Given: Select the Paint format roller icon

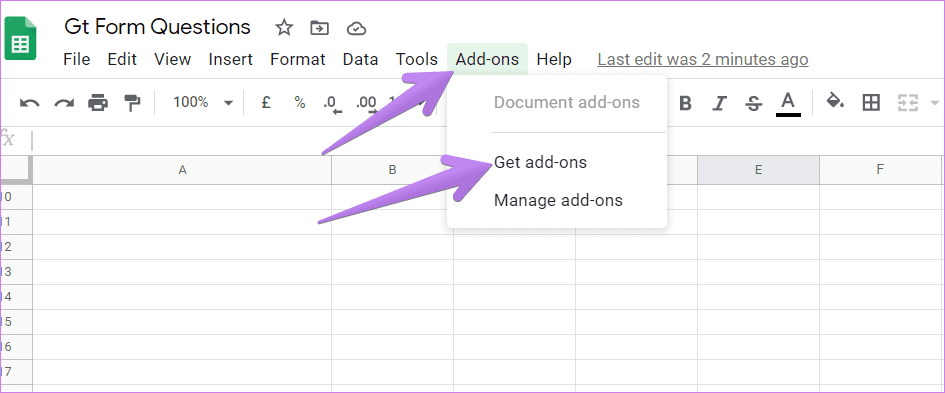Looking at the screenshot, I should (131, 103).
